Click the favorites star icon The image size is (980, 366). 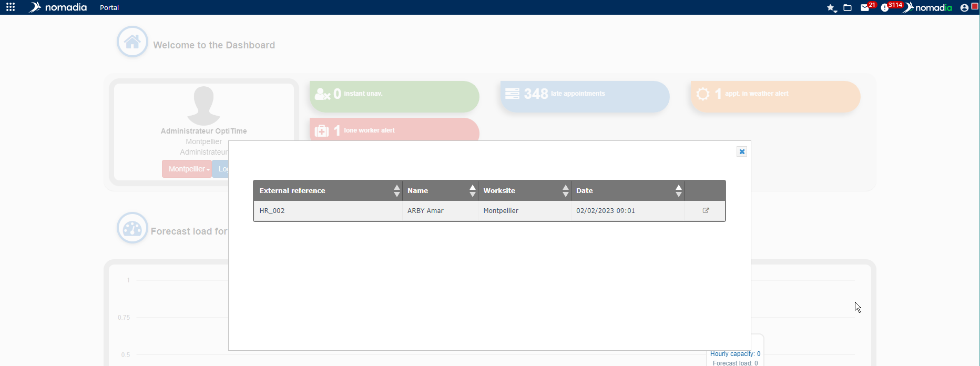(831, 8)
